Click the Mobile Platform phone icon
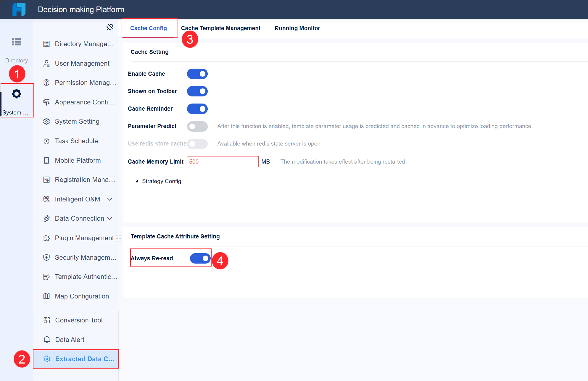 tap(46, 160)
